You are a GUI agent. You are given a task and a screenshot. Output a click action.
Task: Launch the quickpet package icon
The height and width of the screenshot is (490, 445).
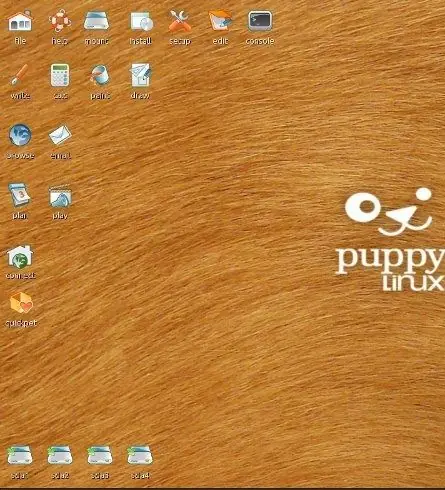coord(21,303)
